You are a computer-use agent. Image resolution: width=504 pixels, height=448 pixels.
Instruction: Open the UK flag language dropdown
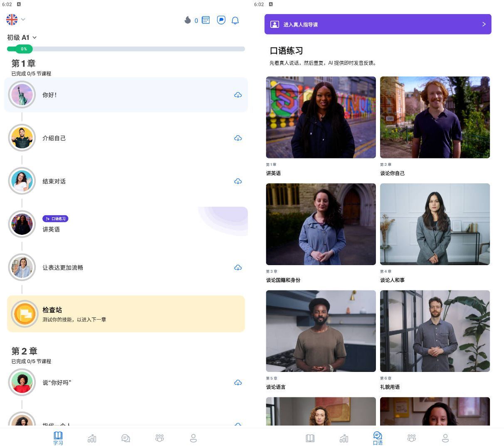pos(16,20)
